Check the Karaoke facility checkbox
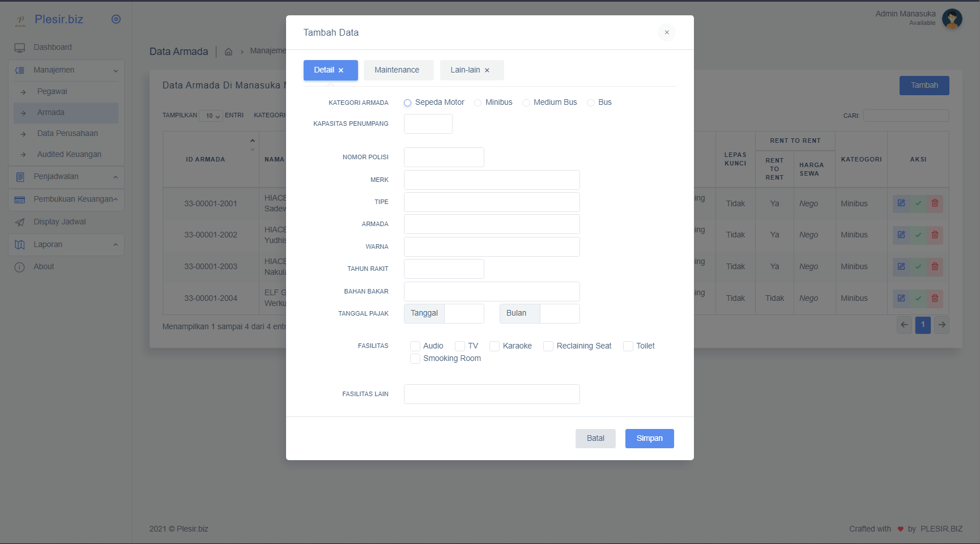Image resolution: width=980 pixels, height=544 pixels. pyautogui.click(x=495, y=346)
